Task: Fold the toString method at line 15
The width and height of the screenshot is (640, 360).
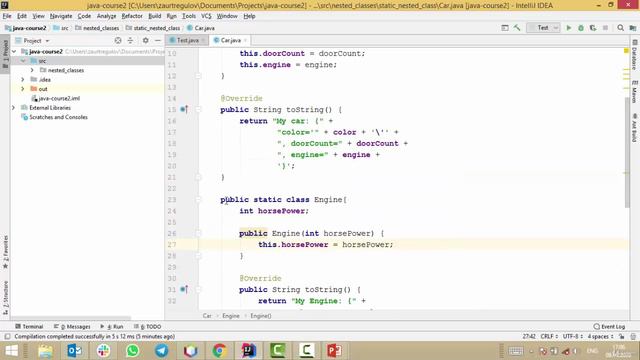Action: click(x=198, y=109)
